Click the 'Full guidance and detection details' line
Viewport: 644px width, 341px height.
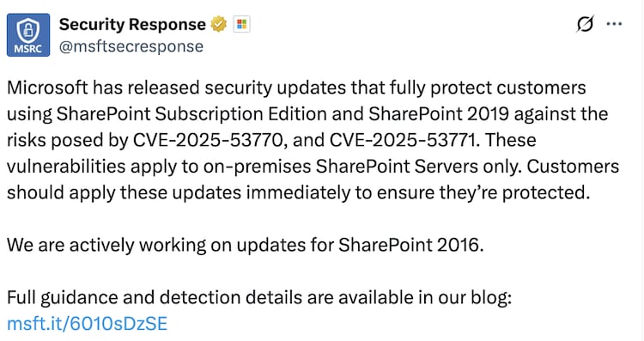pos(259,298)
